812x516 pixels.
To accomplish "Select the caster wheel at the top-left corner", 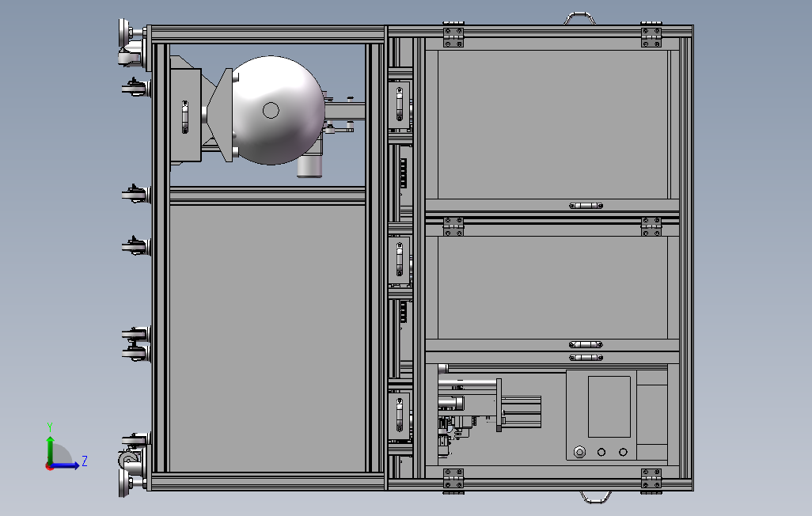I will [130, 56].
